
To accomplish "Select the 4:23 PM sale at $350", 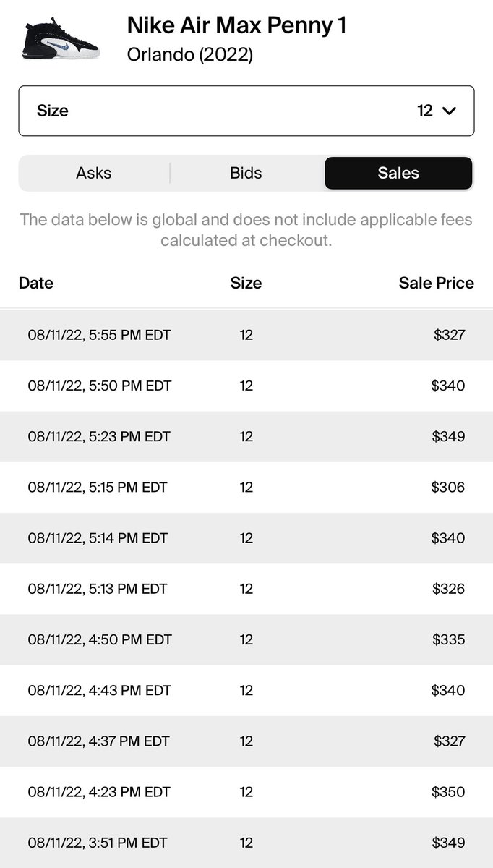I will [246, 792].
